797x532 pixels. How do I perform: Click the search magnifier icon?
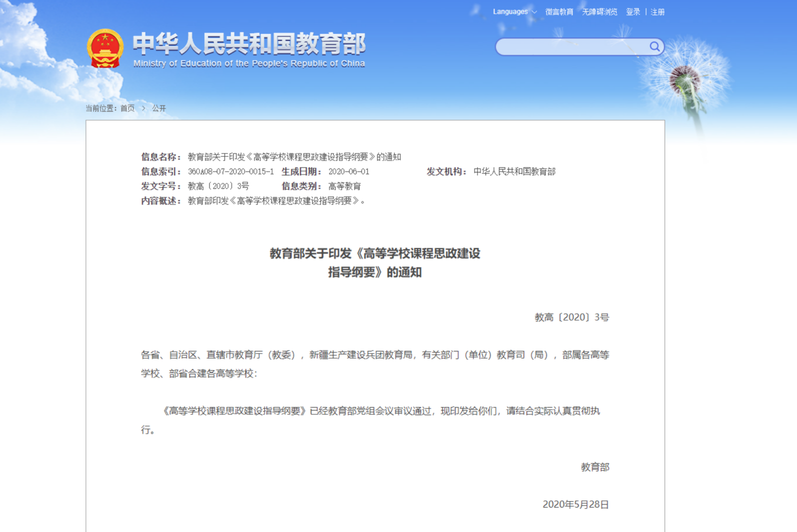click(x=654, y=46)
